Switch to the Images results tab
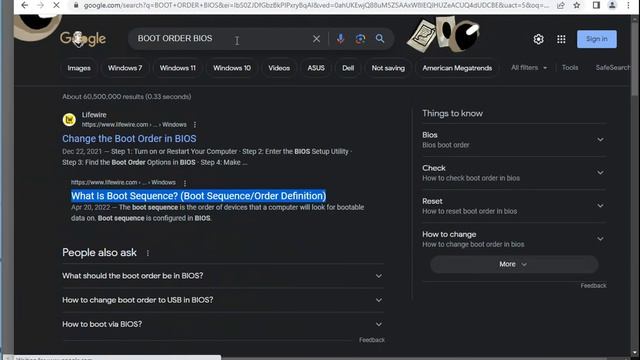 (79, 68)
